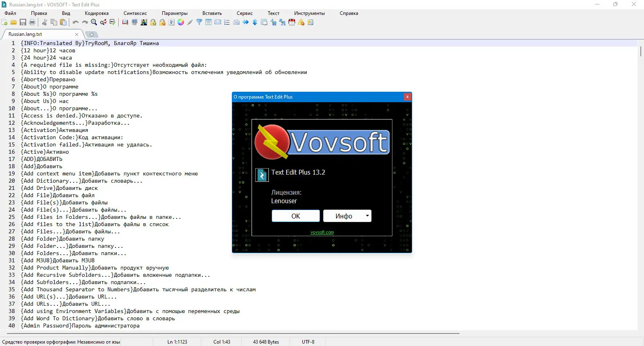Click the blue funnel filter icon
This screenshot has height=346, width=644.
199,23
